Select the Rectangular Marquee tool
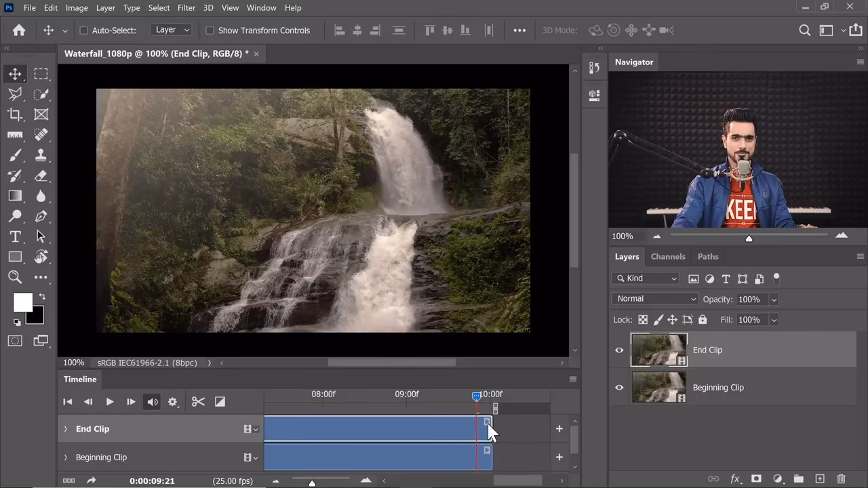The height and width of the screenshot is (488, 868). [x=41, y=74]
